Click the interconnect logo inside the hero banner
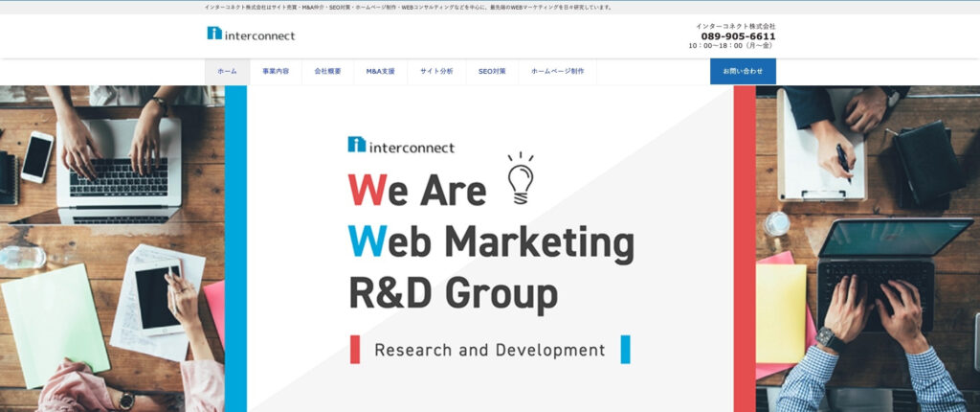Screen dimensions: 980x412 (x=401, y=146)
